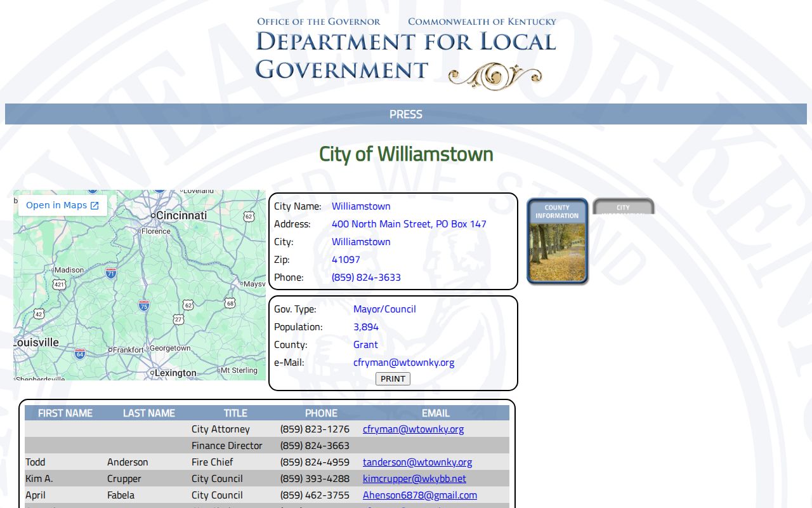Click City Attorney title cell
This screenshot has height=508, width=812.
coord(221,429)
